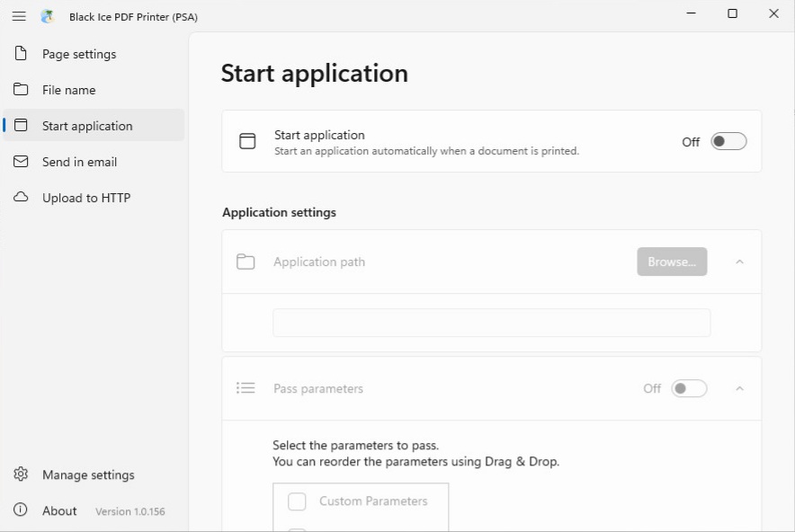Click the Page settings document icon
The width and height of the screenshot is (795, 532).
pos(21,53)
